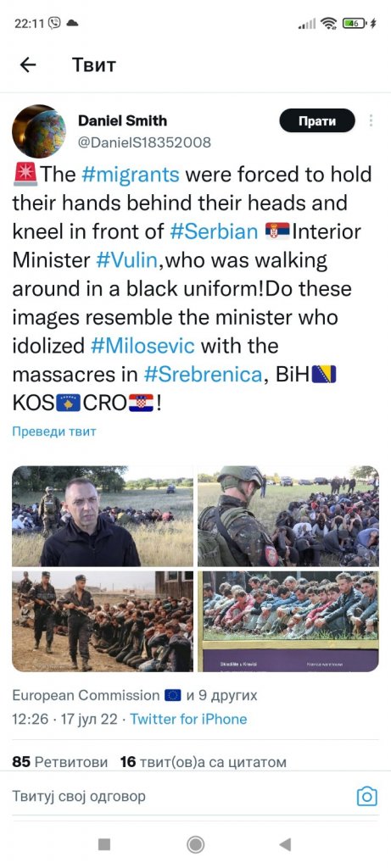
Task: Tap the camera icon in reply bar
Action: click(x=366, y=796)
